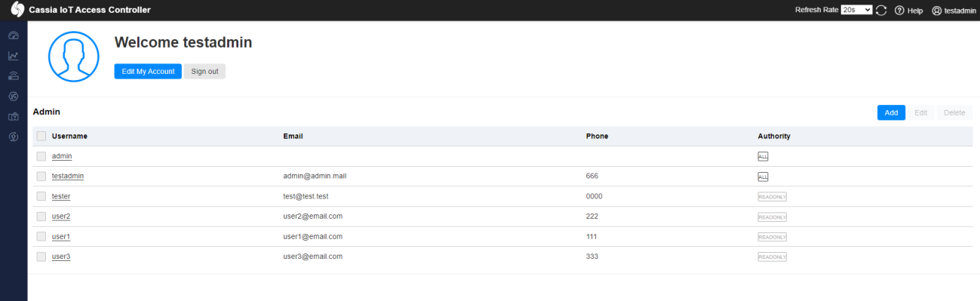Open the testadmin account menu
This screenshot has width=980, height=301.
tap(954, 11)
